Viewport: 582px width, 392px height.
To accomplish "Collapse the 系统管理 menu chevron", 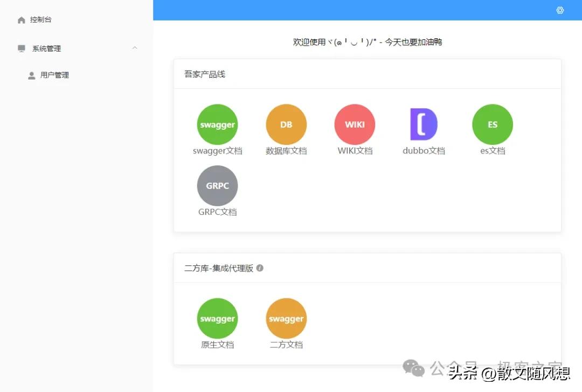I will pyautogui.click(x=135, y=48).
